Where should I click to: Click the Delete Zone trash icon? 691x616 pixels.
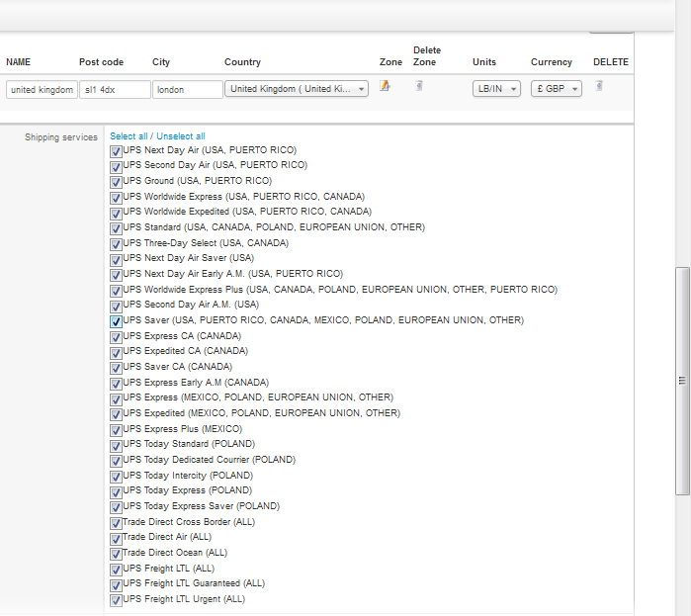click(x=419, y=86)
